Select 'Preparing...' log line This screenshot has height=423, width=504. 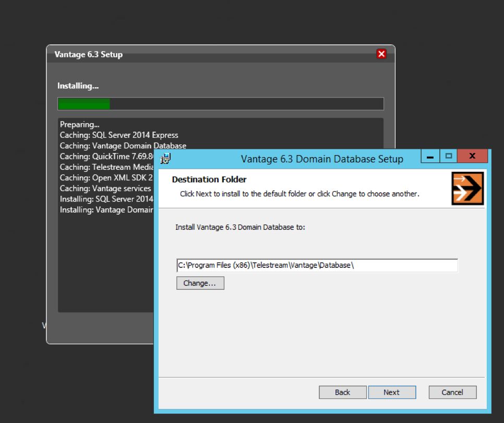(x=79, y=124)
